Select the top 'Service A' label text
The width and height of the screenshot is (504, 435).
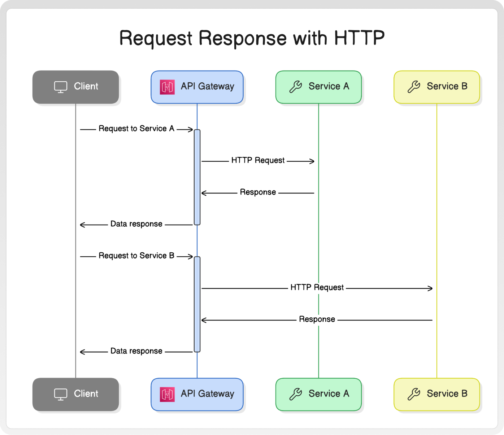point(329,86)
